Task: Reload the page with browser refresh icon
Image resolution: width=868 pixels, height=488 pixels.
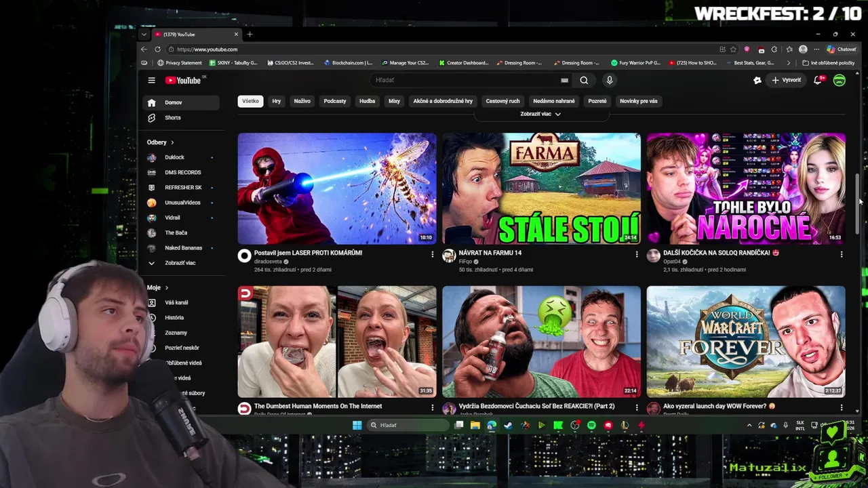Action: click(x=157, y=49)
